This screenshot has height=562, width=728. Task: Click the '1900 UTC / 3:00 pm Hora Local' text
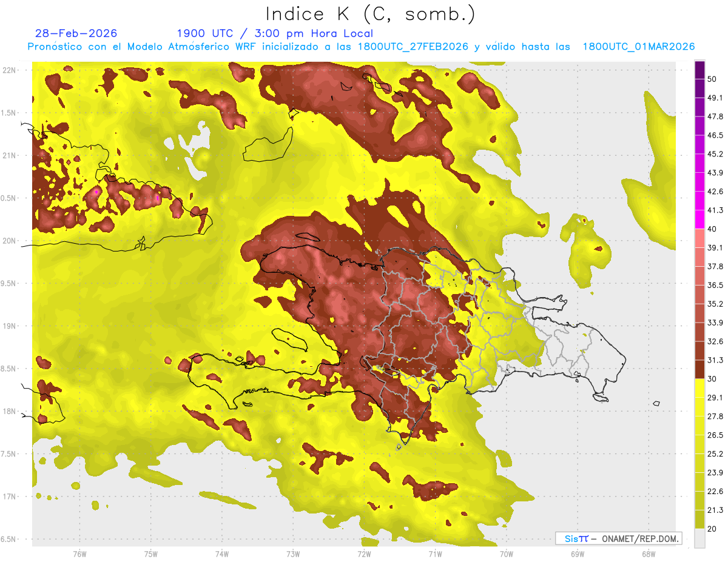[x=275, y=33]
